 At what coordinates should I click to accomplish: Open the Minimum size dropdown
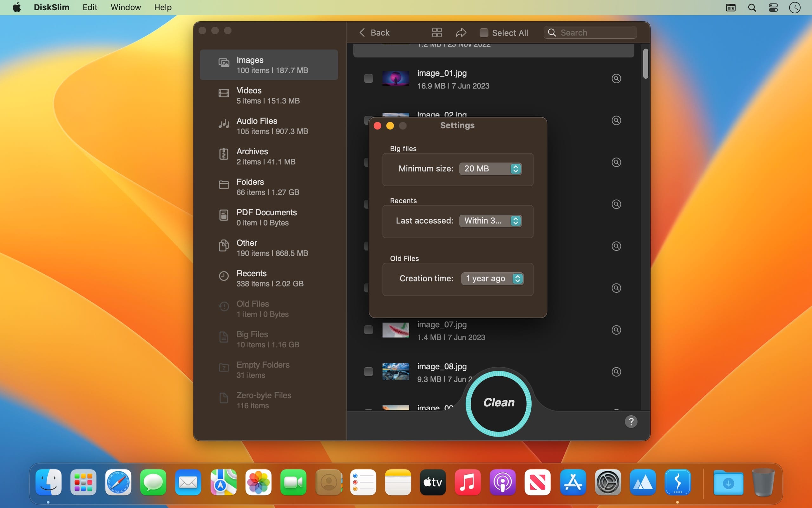point(490,169)
